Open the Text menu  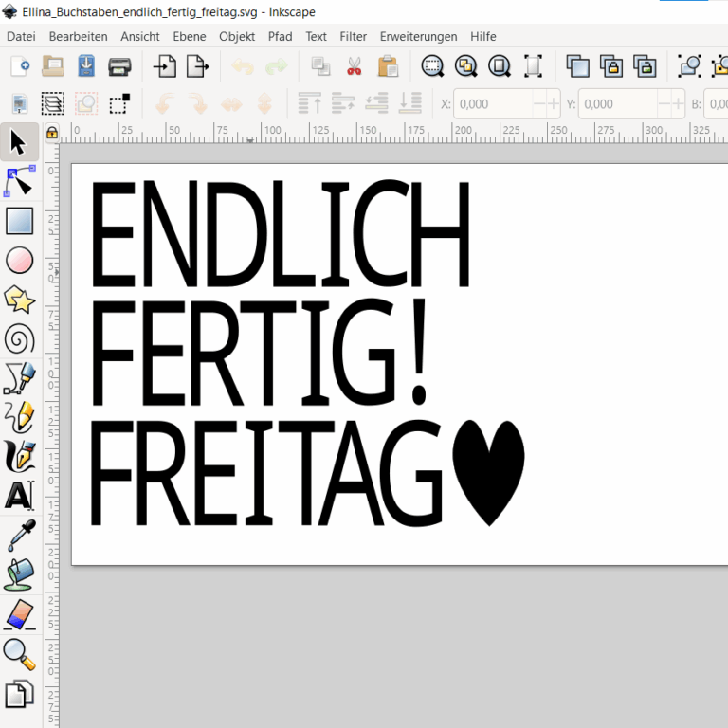pos(316,36)
